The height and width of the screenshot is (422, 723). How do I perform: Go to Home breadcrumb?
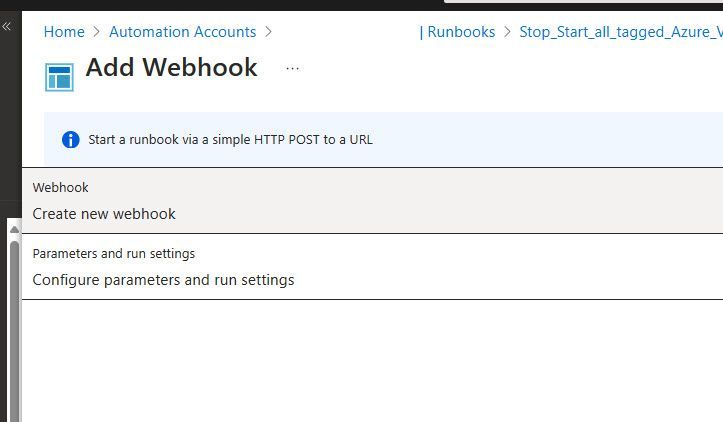[64, 32]
